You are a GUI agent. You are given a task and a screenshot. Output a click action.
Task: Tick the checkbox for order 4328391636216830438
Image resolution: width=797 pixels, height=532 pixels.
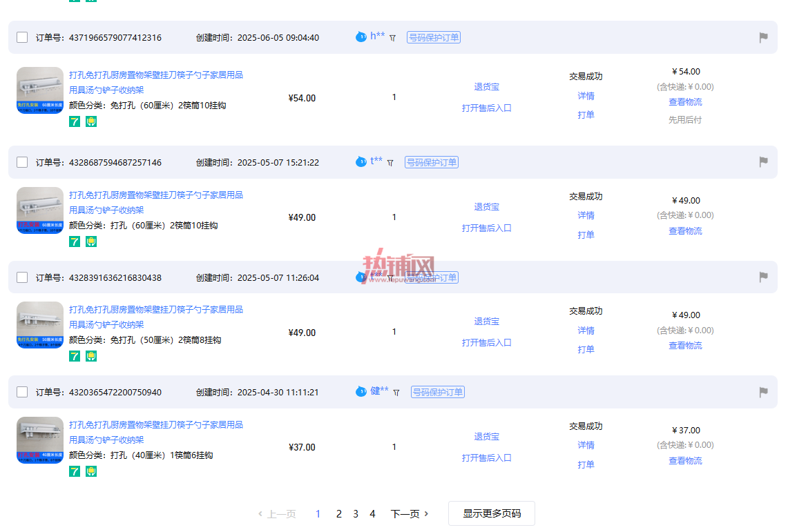pos(22,277)
